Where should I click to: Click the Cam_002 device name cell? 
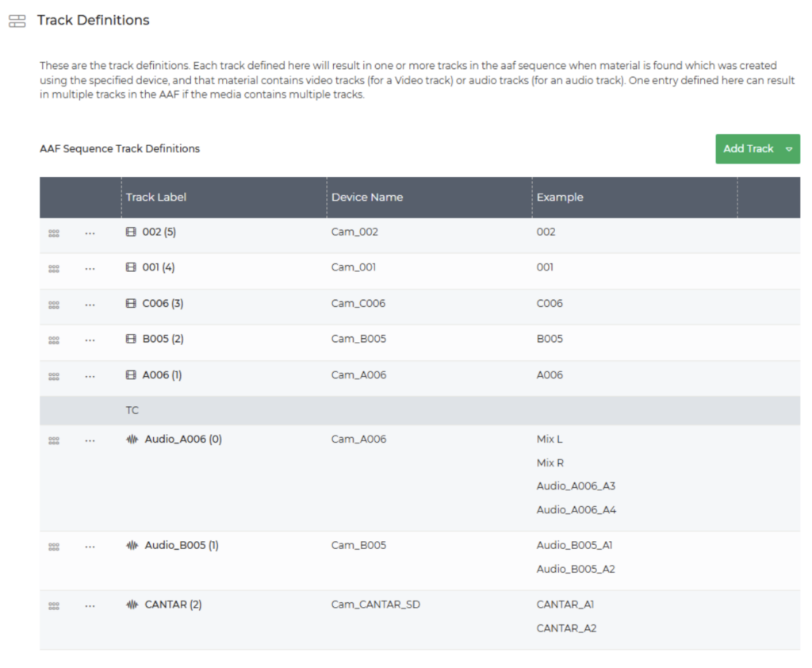[354, 232]
